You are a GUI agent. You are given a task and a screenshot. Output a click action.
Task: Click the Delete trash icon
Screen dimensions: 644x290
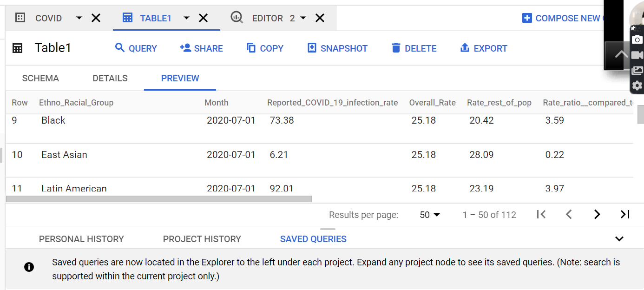coord(396,48)
